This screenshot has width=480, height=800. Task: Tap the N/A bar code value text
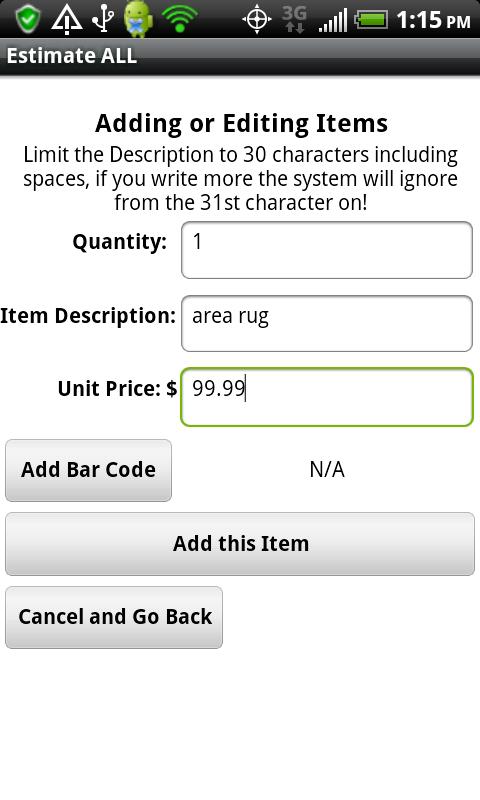pyautogui.click(x=327, y=469)
